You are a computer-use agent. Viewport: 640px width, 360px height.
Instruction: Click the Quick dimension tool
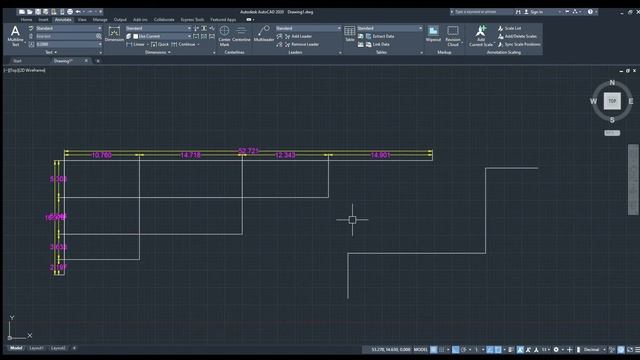point(160,44)
